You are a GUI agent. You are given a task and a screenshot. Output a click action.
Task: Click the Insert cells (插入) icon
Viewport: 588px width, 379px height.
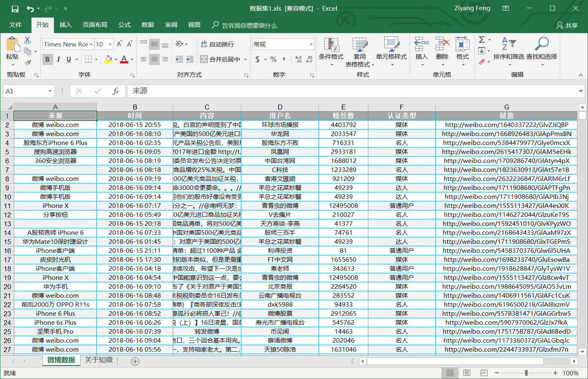[x=421, y=44]
